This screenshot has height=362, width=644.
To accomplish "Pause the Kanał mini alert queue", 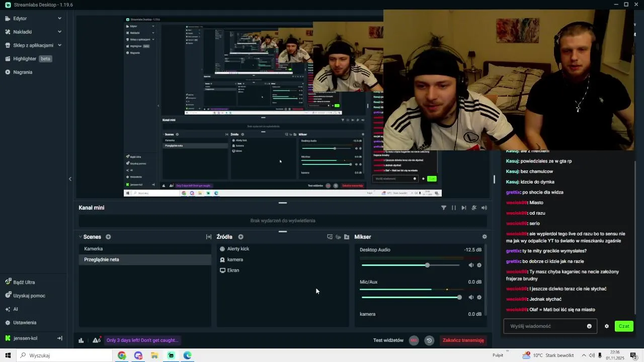I will click(x=454, y=208).
